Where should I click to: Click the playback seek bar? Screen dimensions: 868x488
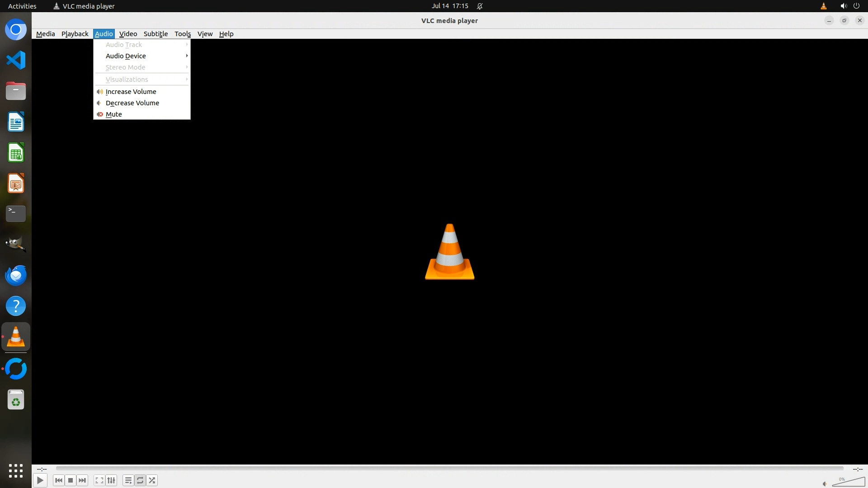coord(449,469)
